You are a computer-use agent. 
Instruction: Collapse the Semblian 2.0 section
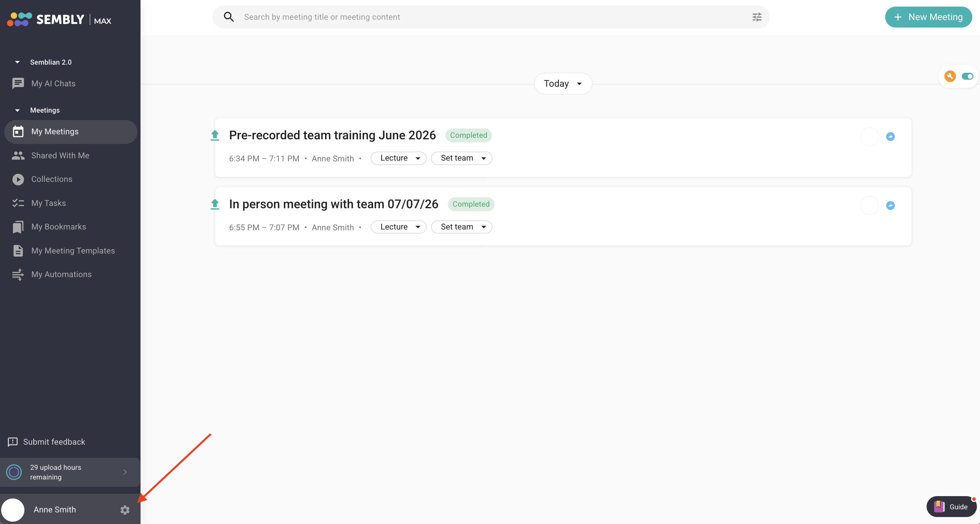tap(17, 62)
